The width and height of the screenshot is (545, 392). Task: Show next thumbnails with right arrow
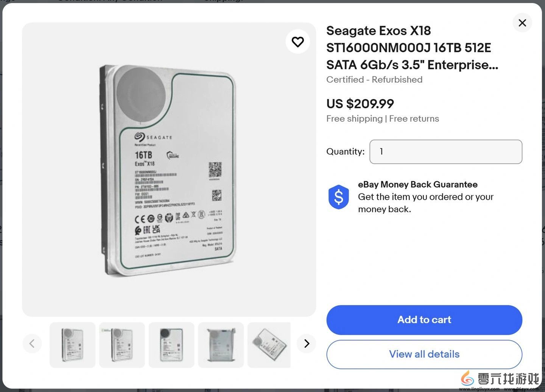click(307, 344)
